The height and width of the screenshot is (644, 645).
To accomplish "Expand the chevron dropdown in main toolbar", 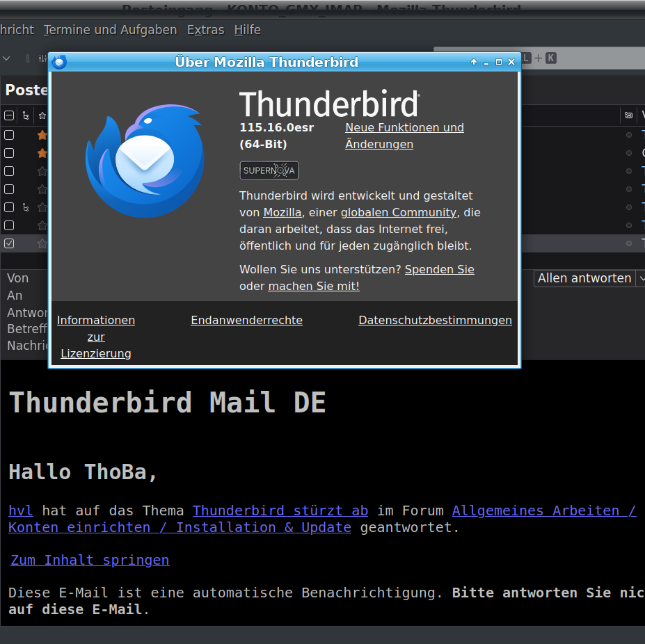I will (x=6, y=58).
